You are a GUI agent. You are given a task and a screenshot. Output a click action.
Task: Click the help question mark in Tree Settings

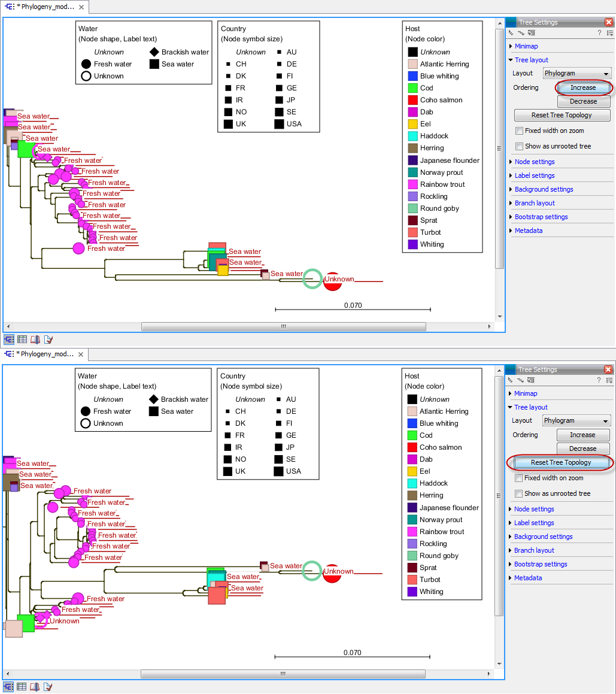(599, 33)
